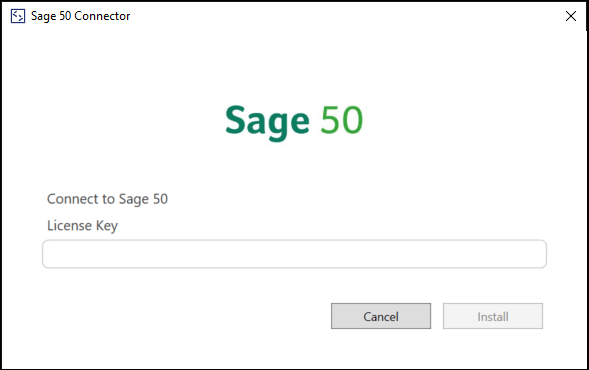This screenshot has width=589, height=370.
Task: Activate the empty license text field
Action: click(x=294, y=254)
